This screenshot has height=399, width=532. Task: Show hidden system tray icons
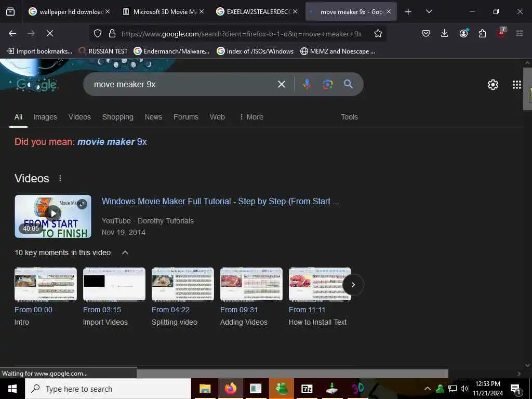tap(428, 389)
